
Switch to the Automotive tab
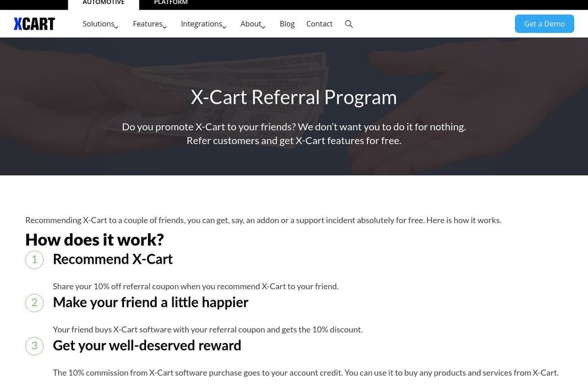[x=104, y=3]
